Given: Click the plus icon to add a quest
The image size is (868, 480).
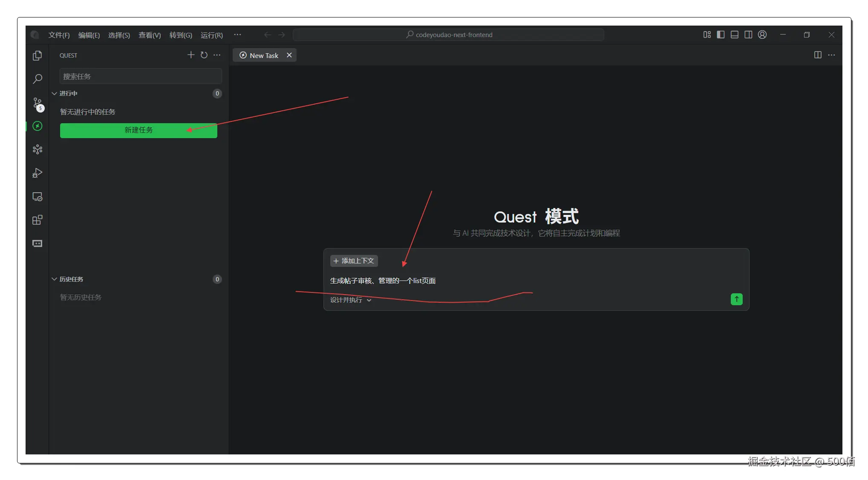Looking at the screenshot, I should 191,55.
